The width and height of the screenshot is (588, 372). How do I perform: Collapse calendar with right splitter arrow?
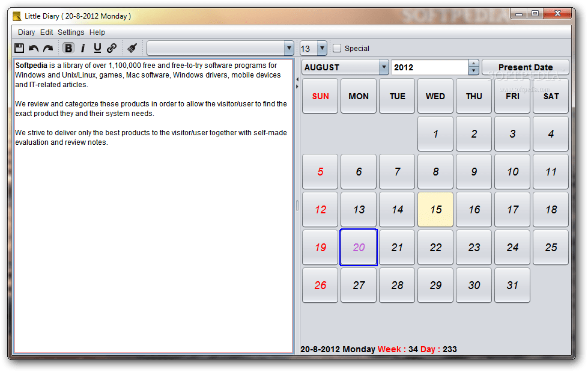coord(297,87)
